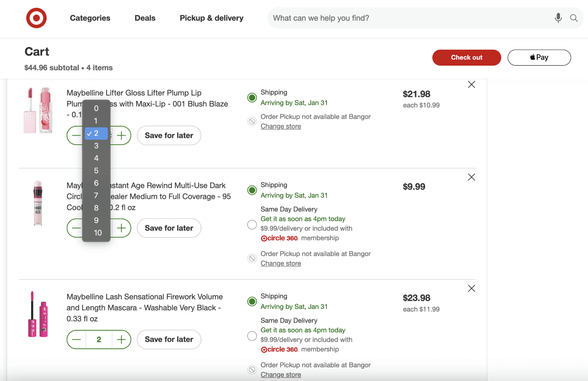Increase mascara quantity with plus icon
Image resolution: width=588 pixels, height=381 pixels.
pos(121,340)
